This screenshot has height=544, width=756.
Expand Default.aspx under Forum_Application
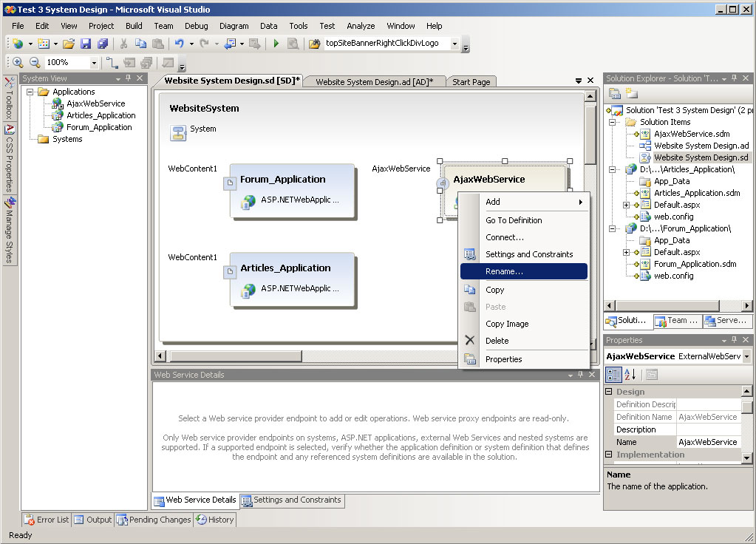tap(626, 252)
